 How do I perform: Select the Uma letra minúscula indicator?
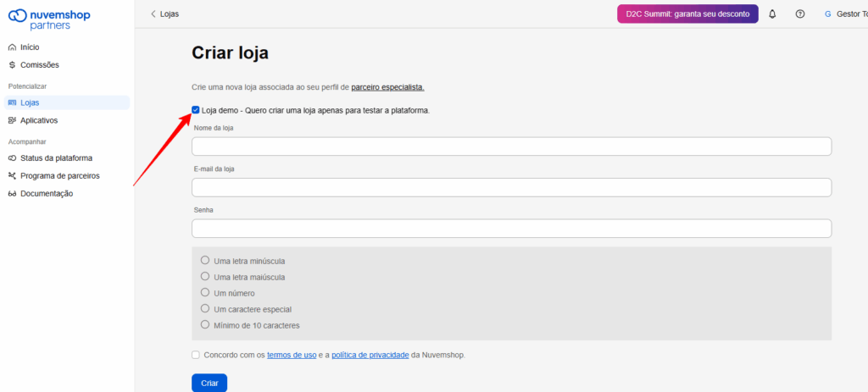[205, 260]
